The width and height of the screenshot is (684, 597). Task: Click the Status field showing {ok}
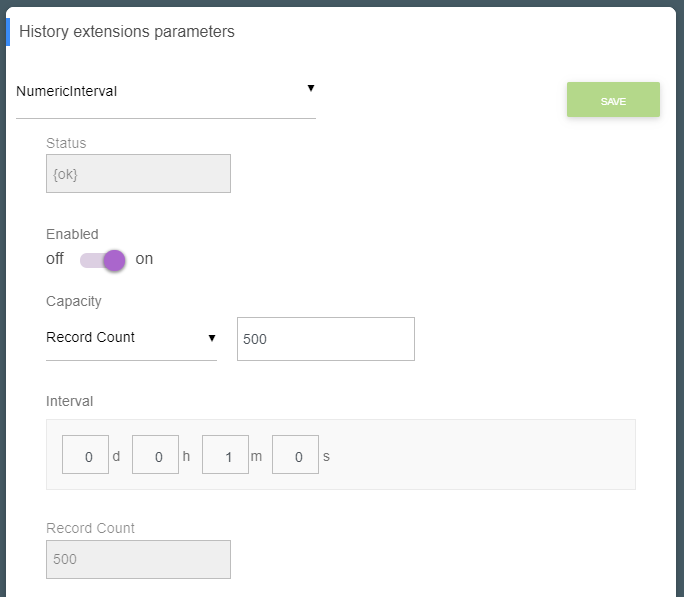tap(138, 173)
